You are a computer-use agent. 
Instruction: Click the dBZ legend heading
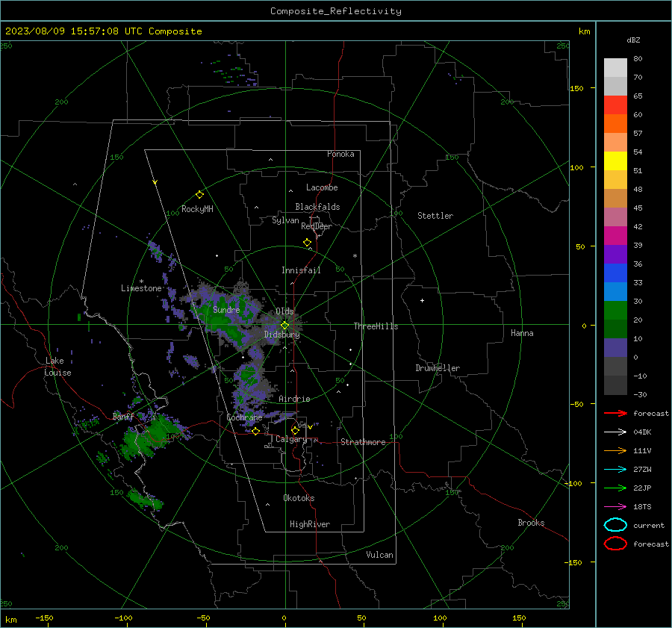pyautogui.click(x=633, y=40)
